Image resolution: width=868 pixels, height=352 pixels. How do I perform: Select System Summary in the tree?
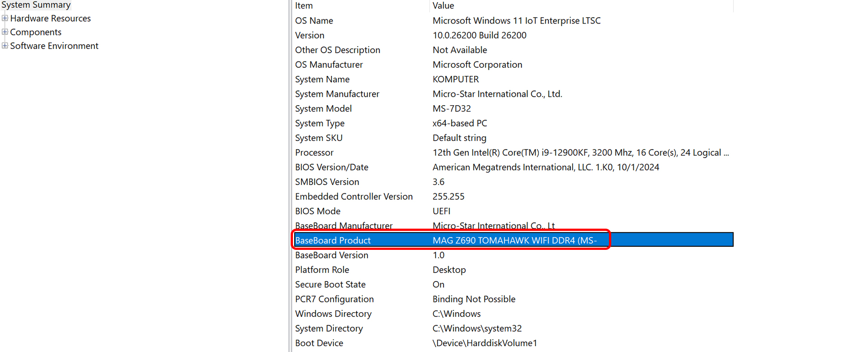[36, 5]
